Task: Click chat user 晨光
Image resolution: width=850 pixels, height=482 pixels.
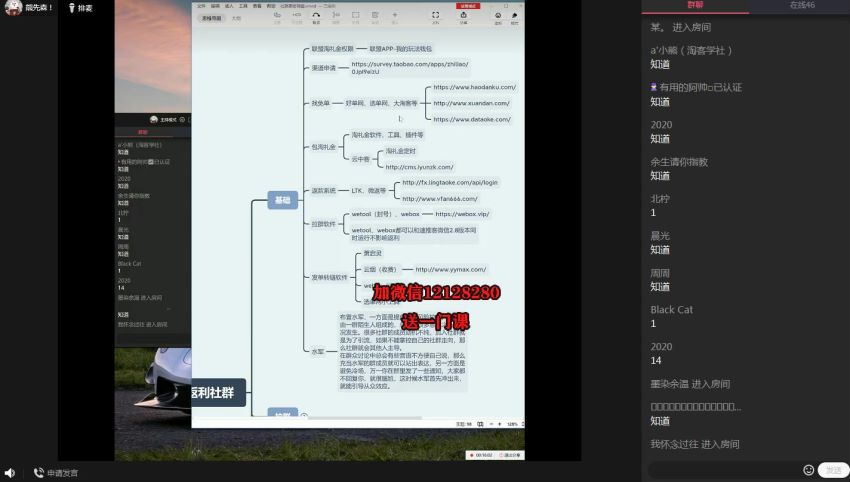Action: coord(660,236)
